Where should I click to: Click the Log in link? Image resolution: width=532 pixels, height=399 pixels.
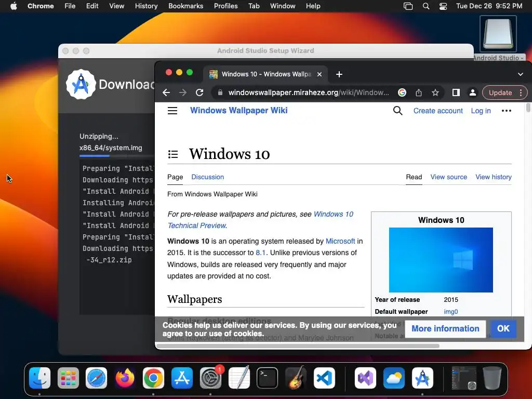(x=481, y=111)
